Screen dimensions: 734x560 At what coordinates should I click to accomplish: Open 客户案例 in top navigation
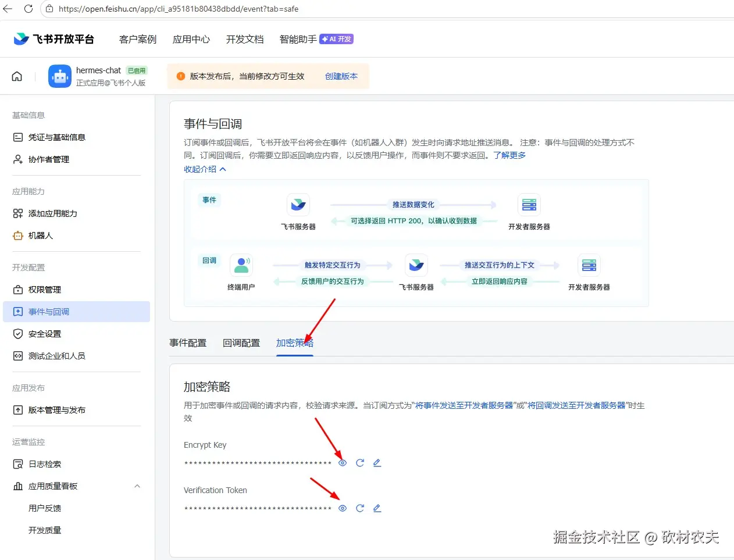point(138,39)
